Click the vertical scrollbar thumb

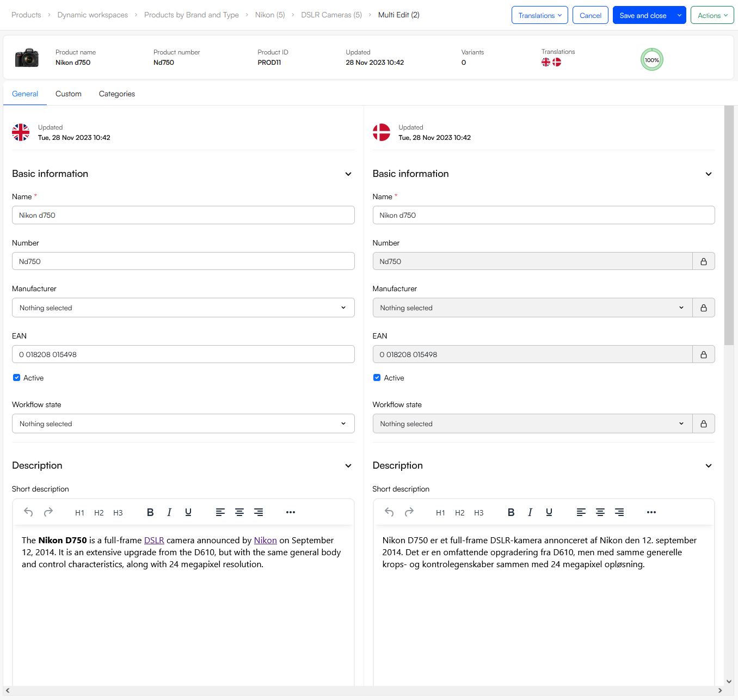[729, 225]
